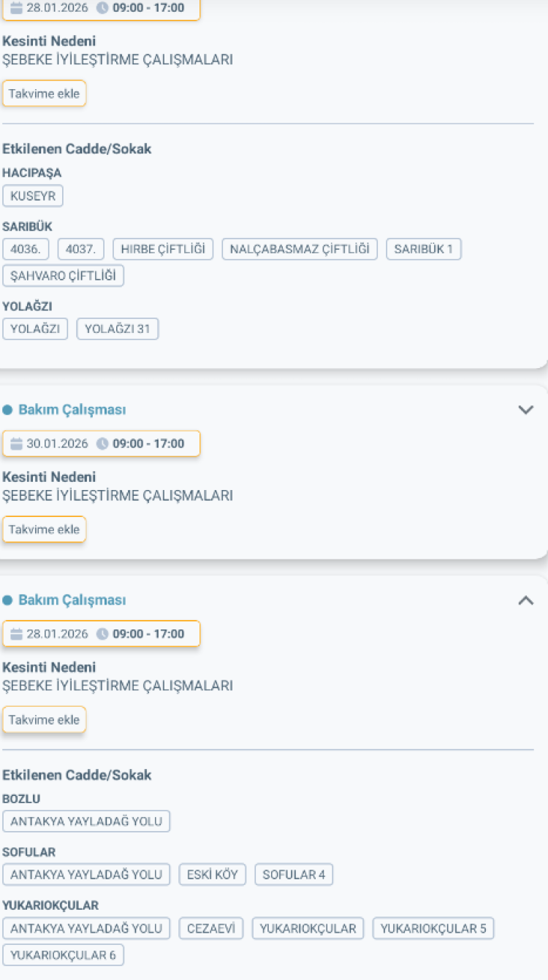Screen dimensions: 548x980
Task: Expand the 30.01.2026 Bakım Çalışması card
Action: [525, 410]
